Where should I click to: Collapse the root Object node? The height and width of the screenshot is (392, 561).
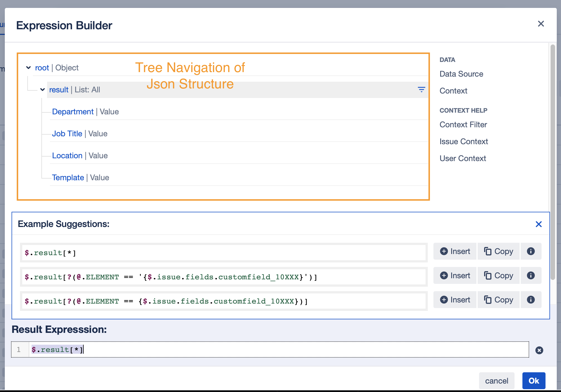[x=28, y=67]
